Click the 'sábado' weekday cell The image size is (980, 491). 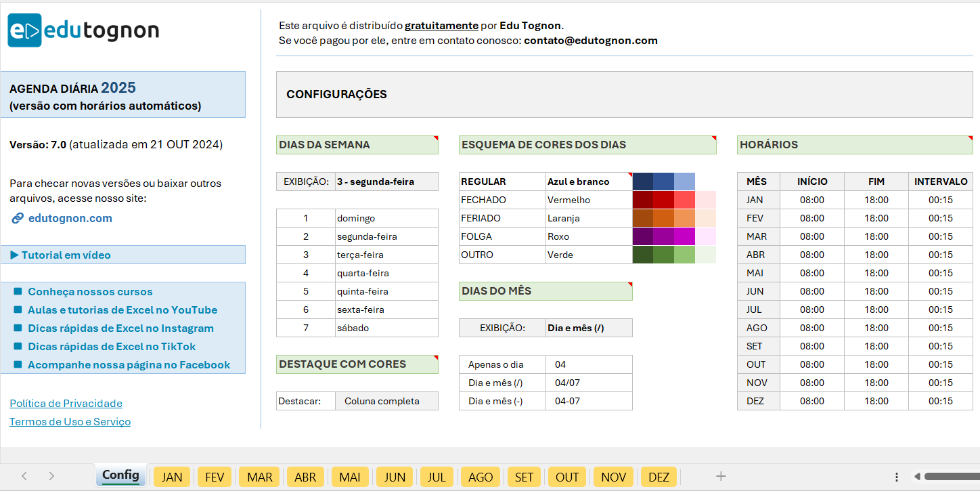coord(386,328)
